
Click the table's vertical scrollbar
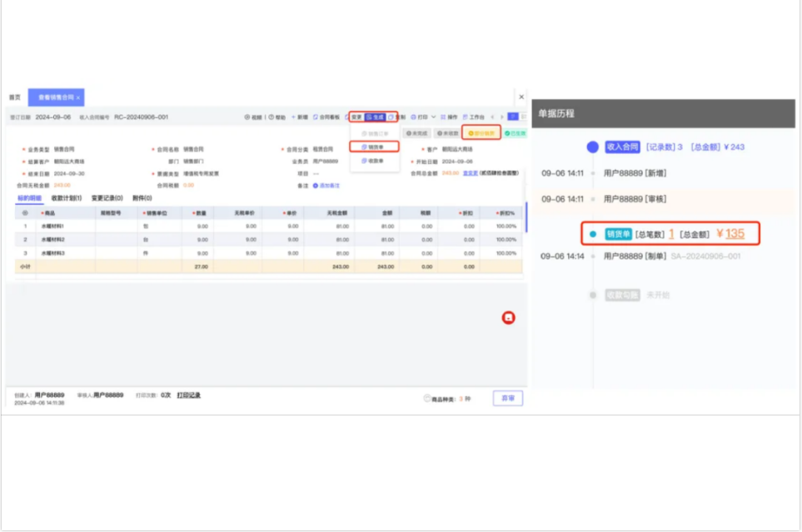click(526, 217)
